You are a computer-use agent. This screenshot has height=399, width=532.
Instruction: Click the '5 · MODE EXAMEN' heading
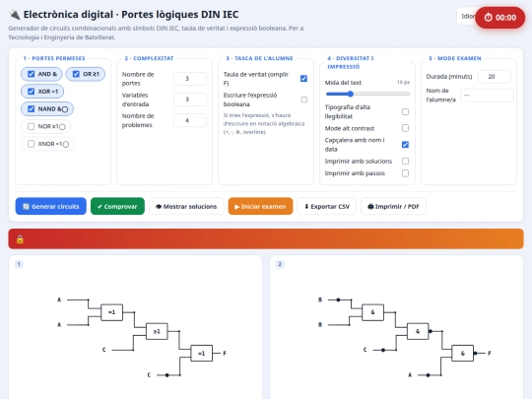pyautogui.click(x=455, y=58)
